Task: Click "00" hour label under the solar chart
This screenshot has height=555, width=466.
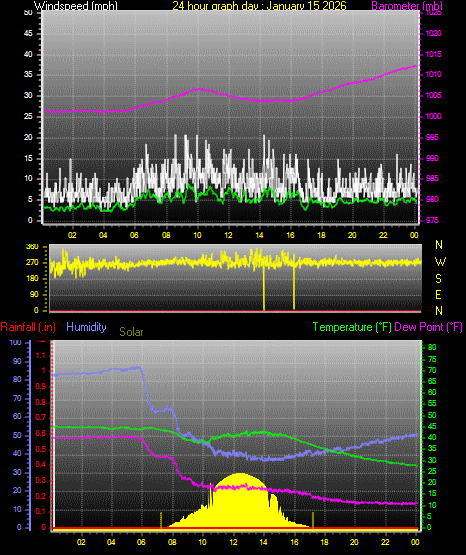Action: [x=415, y=542]
